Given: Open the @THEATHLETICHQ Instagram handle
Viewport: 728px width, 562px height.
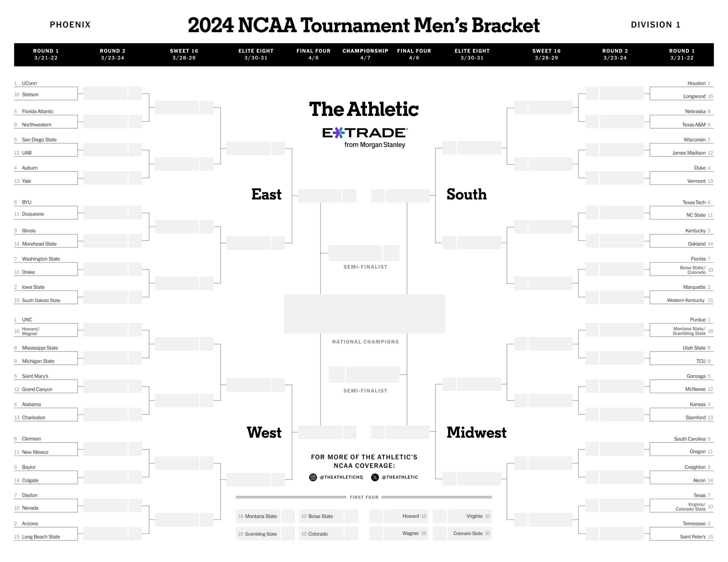Looking at the screenshot, I should coord(341,477).
